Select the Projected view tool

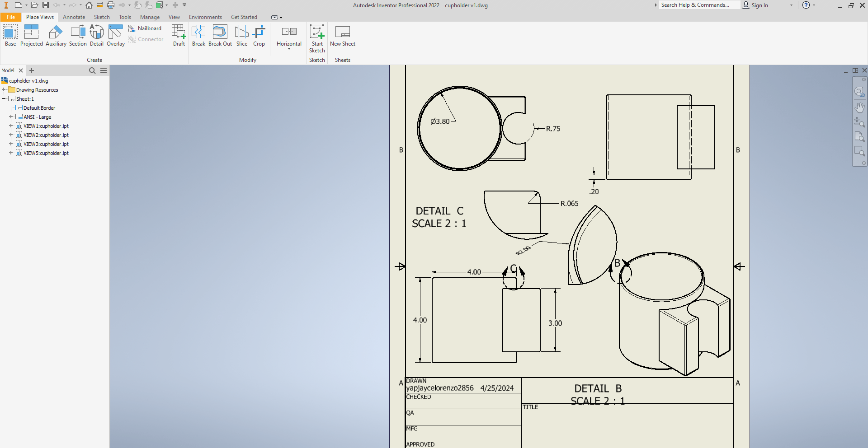[x=31, y=36]
